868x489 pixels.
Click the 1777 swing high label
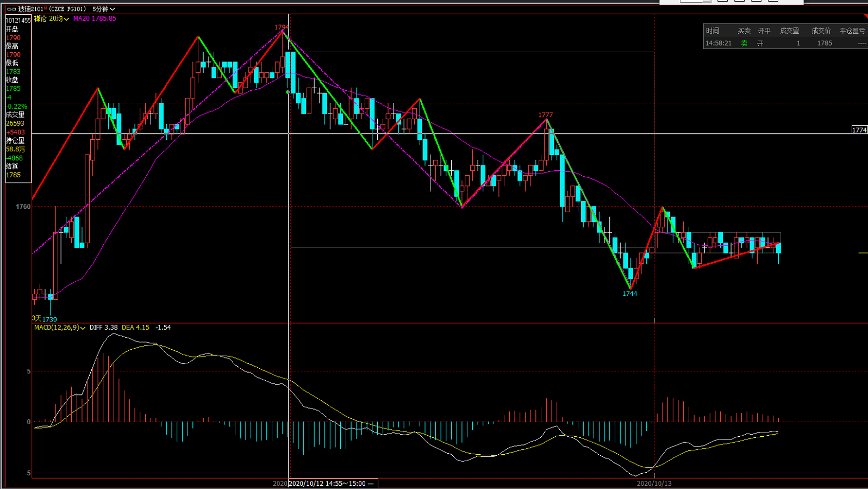(545, 115)
